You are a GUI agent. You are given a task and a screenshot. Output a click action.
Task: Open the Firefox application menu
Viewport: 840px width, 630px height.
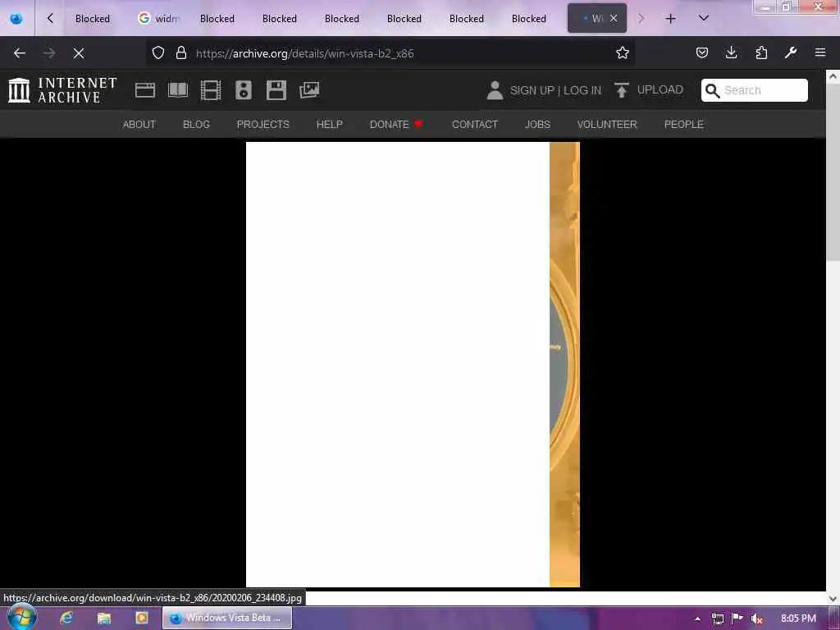click(820, 53)
